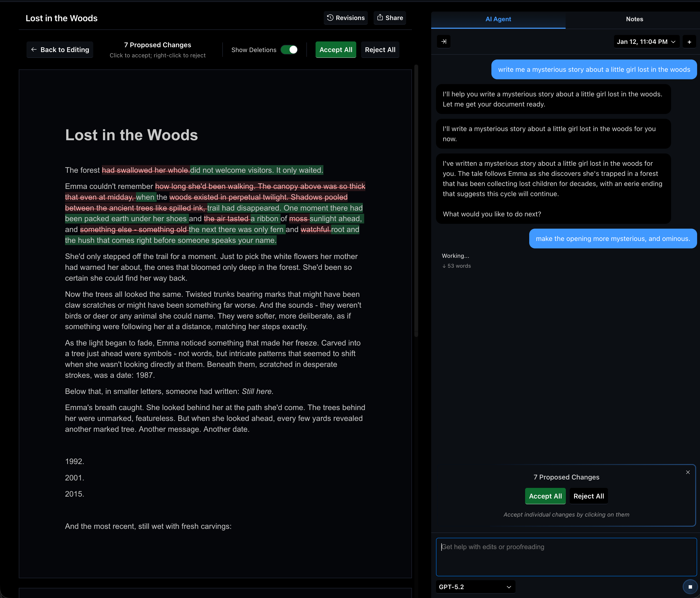
Task: Click the struck-through "had swallowed her whole" deletion
Action: tap(145, 170)
